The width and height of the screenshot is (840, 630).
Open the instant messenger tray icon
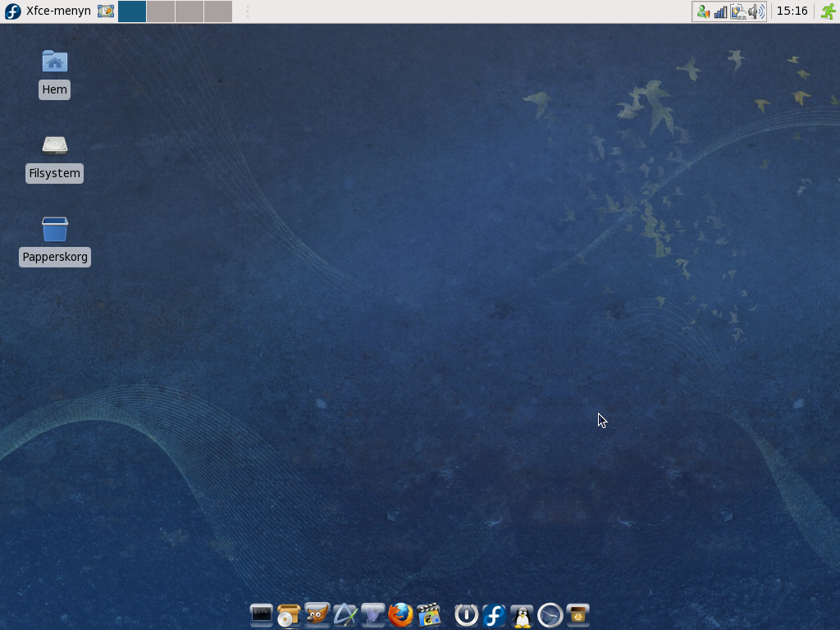pyautogui.click(x=703, y=11)
